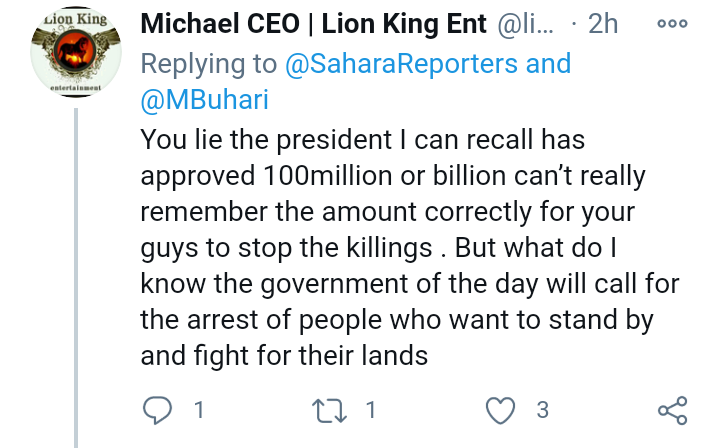Viewport: 720px width, 448px height.
Task: Open the 2h timestamp of the tweet
Action: click(x=603, y=24)
